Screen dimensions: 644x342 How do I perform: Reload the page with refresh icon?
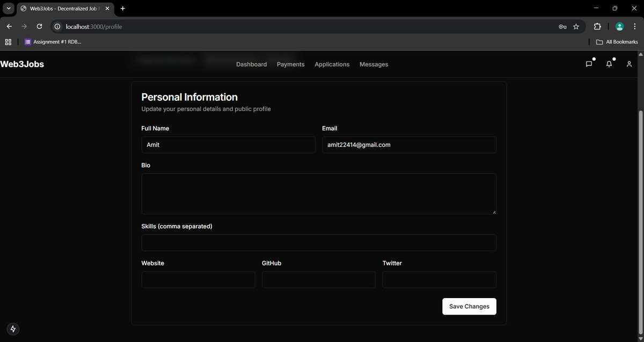39,26
